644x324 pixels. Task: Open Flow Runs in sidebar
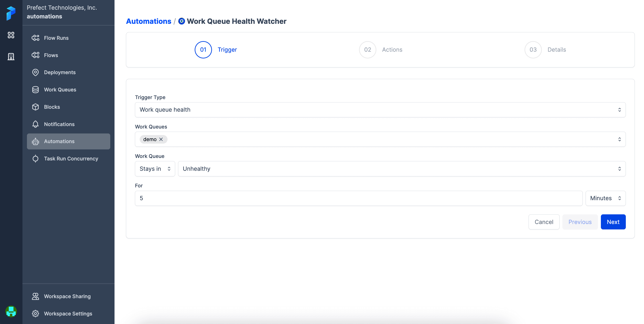(56, 38)
